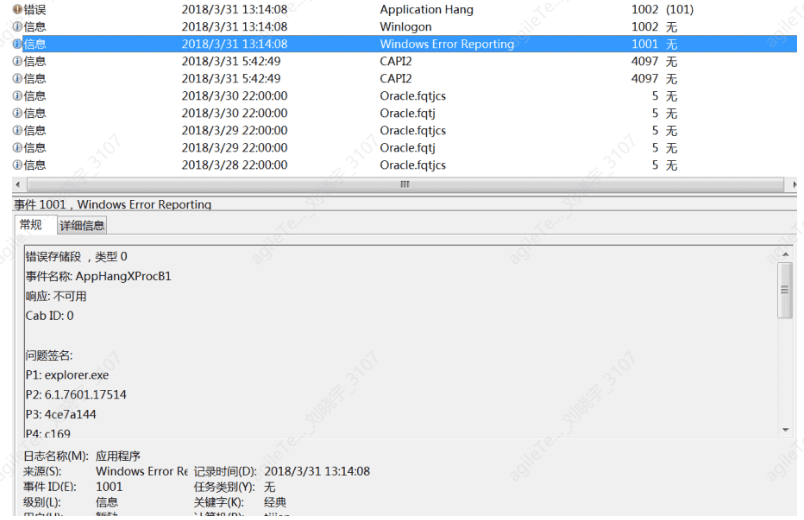
Task: Click info icon of 2018/3/30 Oracle.fqtjcs event
Action: click(17, 96)
